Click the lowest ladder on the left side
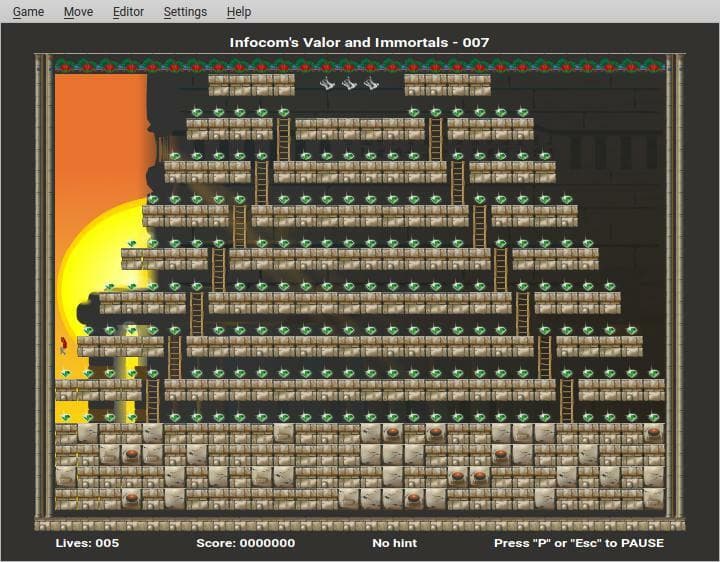 click(152, 401)
